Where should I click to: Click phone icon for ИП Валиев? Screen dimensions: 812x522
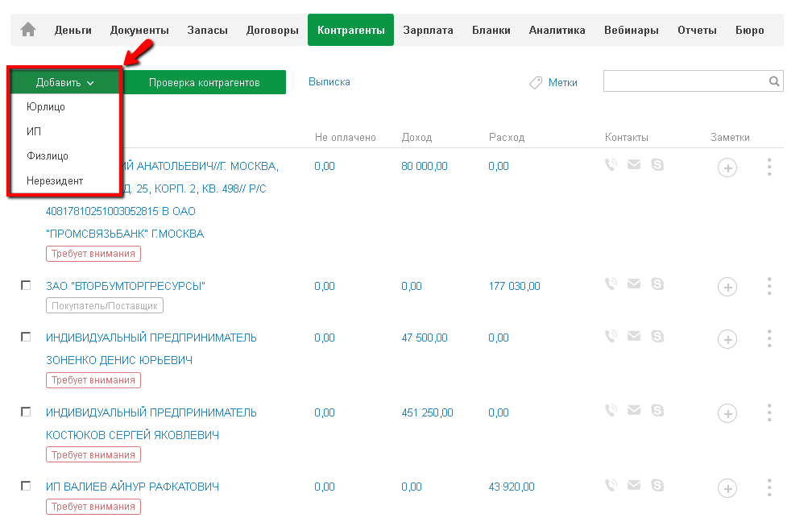pyautogui.click(x=611, y=485)
